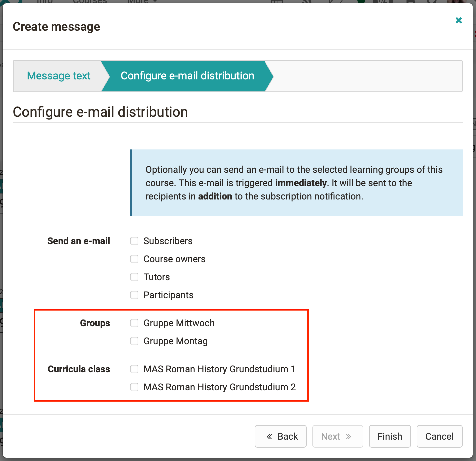This screenshot has width=476, height=461.
Task: Enable MAS Roman History Grundstudium 1
Action: 134,369
